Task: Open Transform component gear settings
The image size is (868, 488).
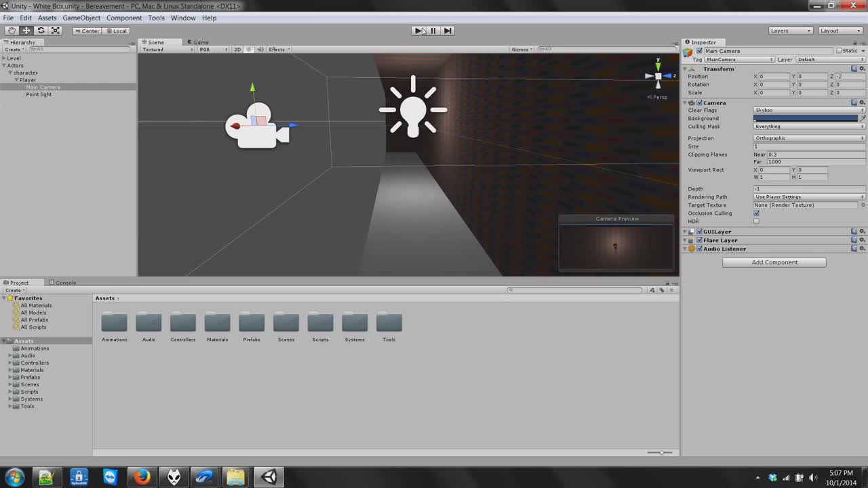Action: pyautogui.click(x=863, y=69)
